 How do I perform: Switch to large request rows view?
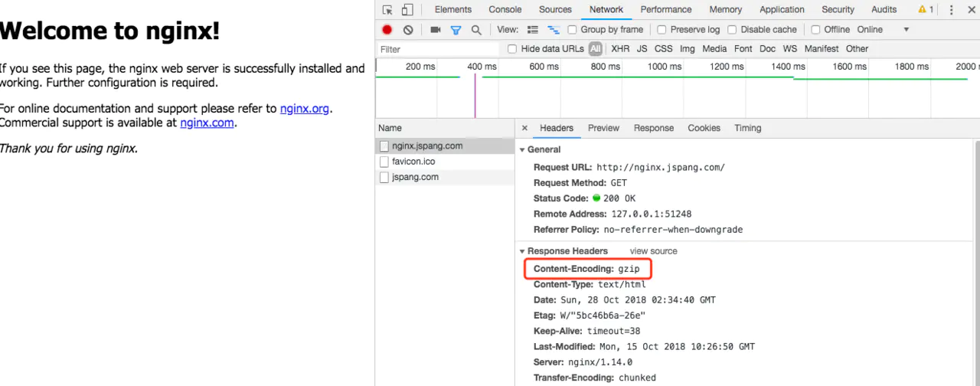click(x=533, y=30)
